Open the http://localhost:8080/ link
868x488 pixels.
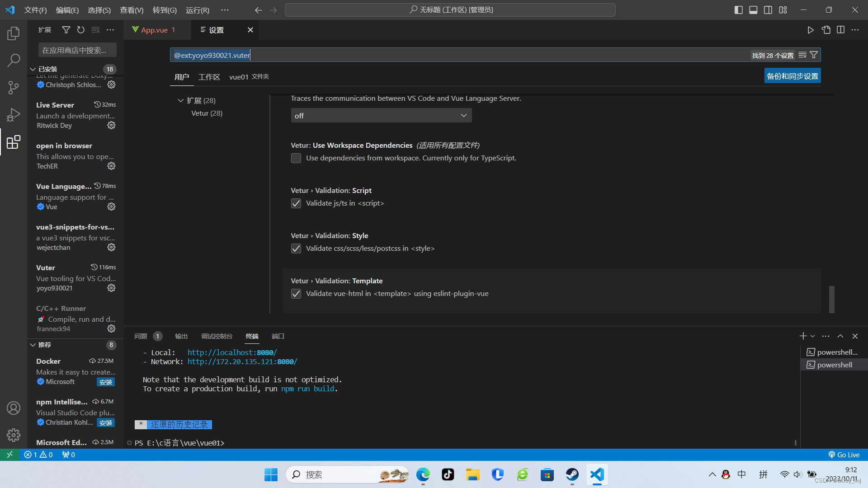click(x=232, y=352)
